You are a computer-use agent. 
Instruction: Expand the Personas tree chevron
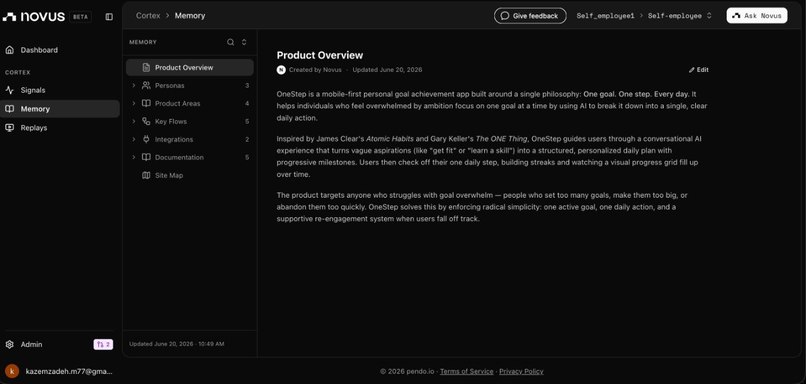tap(134, 85)
